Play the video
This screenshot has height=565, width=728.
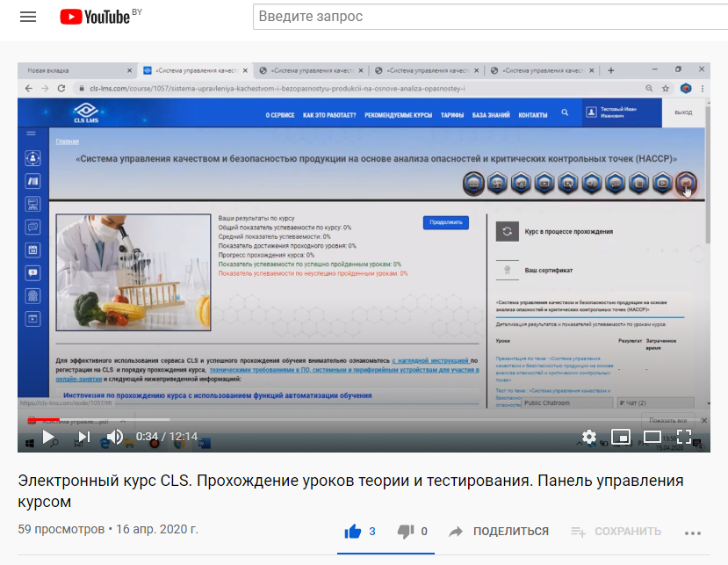point(48,437)
